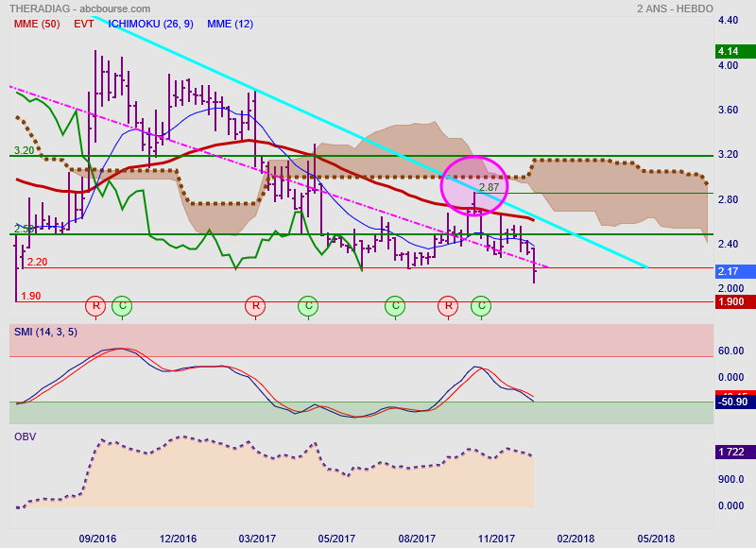Image resolution: width=756 pixels, height=548 pixels.
Task: Click the 2.80 value on price axis
Action: coord(728,199)
